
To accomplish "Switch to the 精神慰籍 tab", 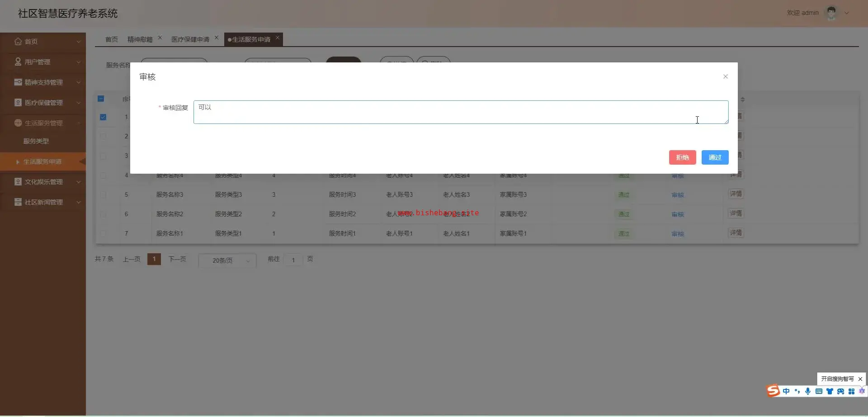I will pyautogui.click(x=140, y=39).
